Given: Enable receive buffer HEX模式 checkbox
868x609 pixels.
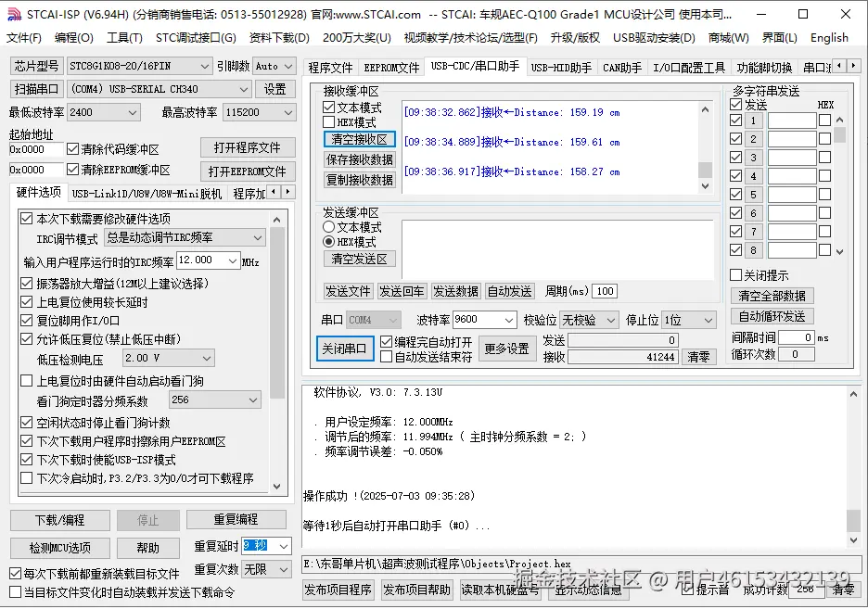Looking at the screenshot, I should (329, 121).
